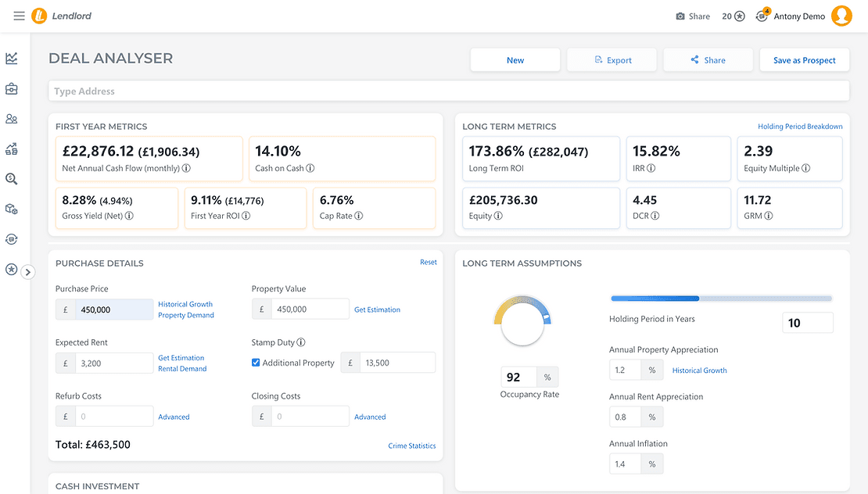The height and width of the screenshot is (494, 868).
Task: Focus the Type Address input field
Action: click(x=449, y=91)
